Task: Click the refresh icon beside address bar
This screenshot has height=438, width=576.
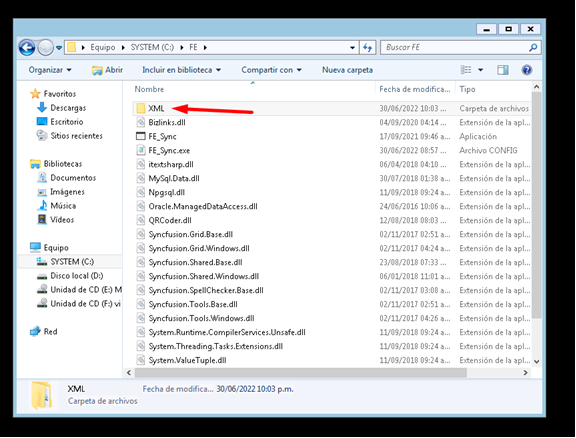Action: click(x=367, y=47)
